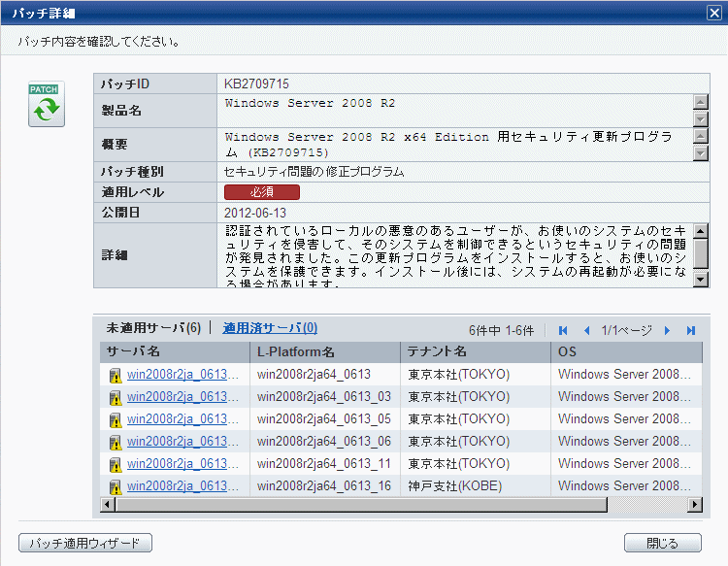This screenshot has width=728, height=566.
Task: Go to the last page of servers
Action: tap(691, 331)
